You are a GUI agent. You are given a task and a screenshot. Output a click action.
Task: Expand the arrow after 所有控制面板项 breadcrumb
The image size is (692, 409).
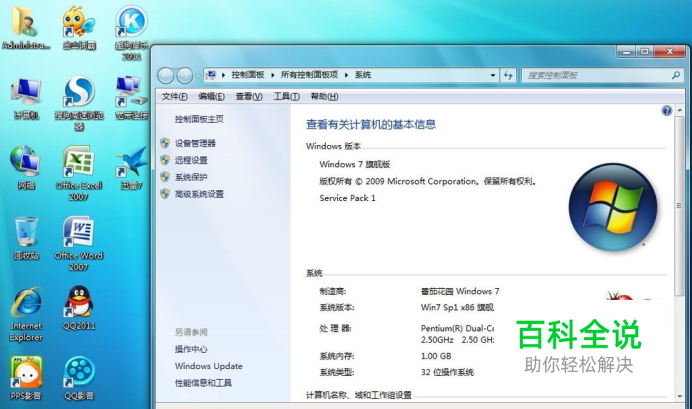tap(346, 75)
